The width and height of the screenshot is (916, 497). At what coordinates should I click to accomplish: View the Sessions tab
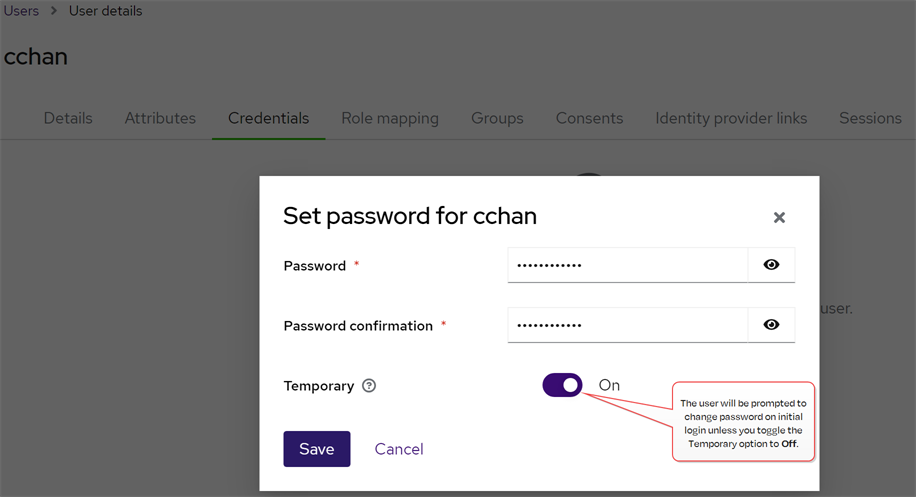point(870,118)
